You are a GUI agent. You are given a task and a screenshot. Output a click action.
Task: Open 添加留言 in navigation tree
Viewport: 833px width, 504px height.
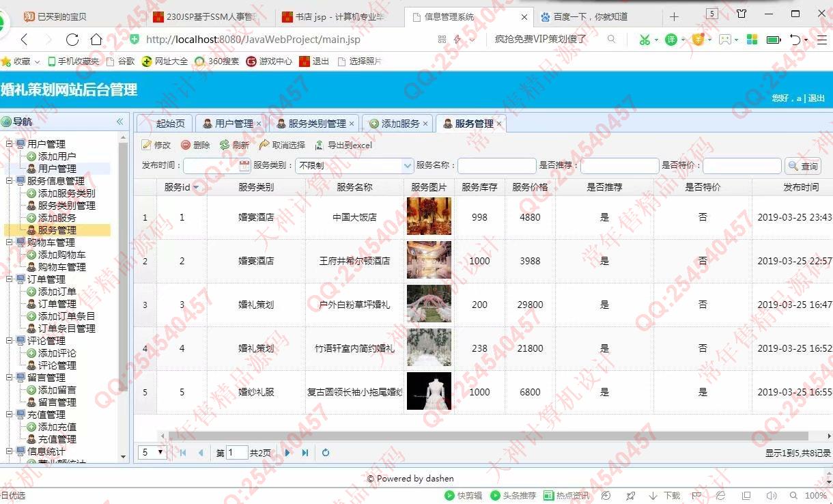pyautogui.click(x=57, y=390)
